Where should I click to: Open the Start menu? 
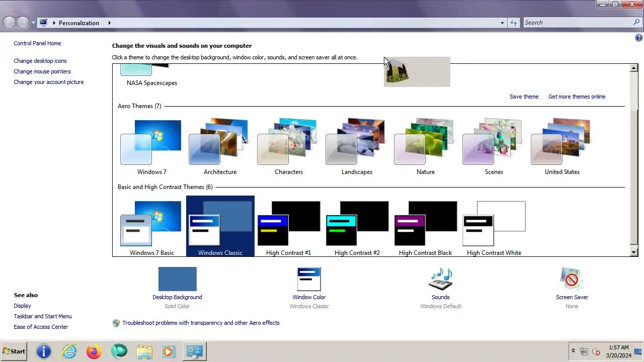pos(14,351)
